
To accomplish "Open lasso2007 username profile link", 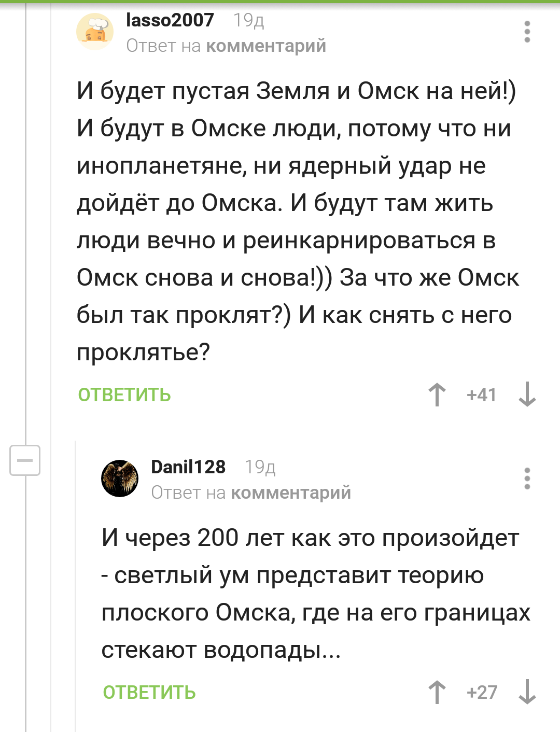I will pyautogui.click(x=170, y=20).
